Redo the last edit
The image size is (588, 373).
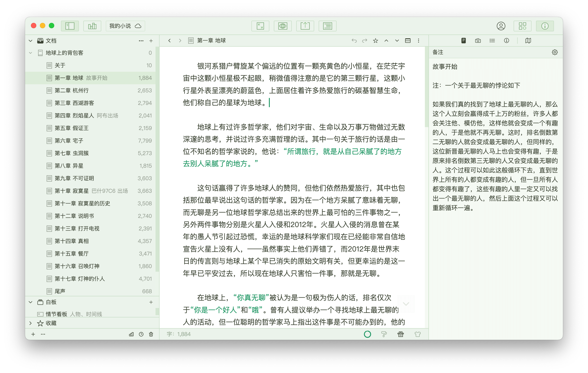point(365,41)
